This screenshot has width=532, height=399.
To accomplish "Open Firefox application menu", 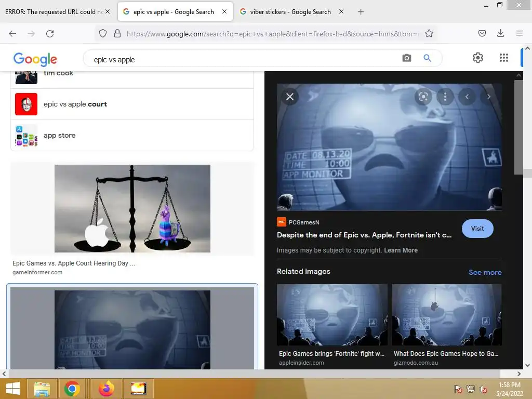I will coord(520,33).
